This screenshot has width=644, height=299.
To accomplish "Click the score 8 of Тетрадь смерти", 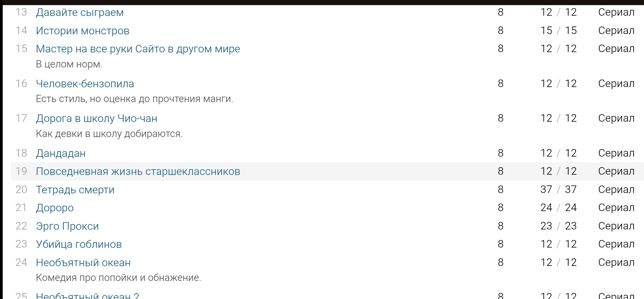I will [501, 190].
